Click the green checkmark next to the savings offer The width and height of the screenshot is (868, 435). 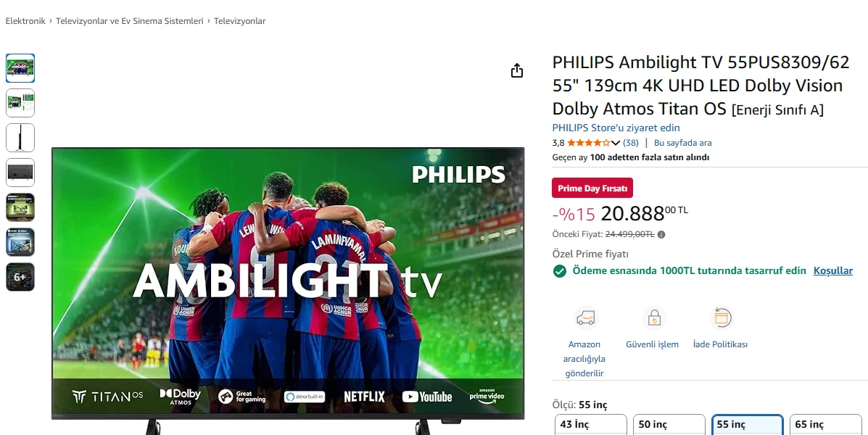[x=560, y=271]
